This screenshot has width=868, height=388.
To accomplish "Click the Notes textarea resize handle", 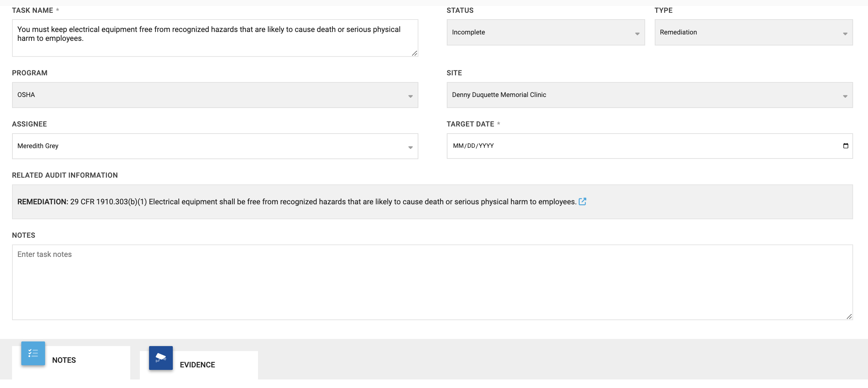I will click(849, 317).
